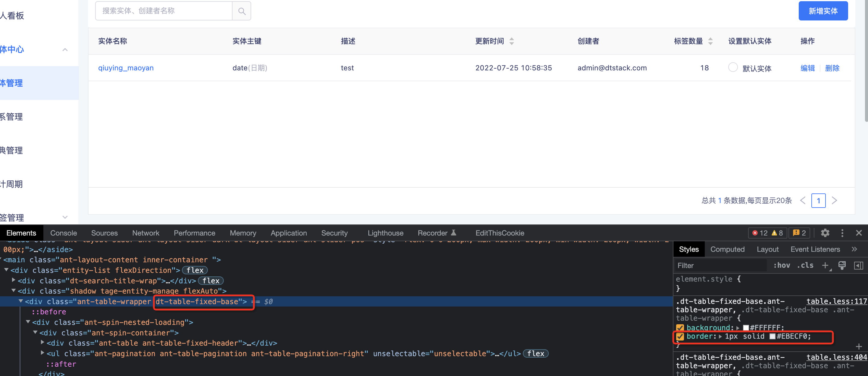Open the three-dot DevTools options menu

pos(842,233)
